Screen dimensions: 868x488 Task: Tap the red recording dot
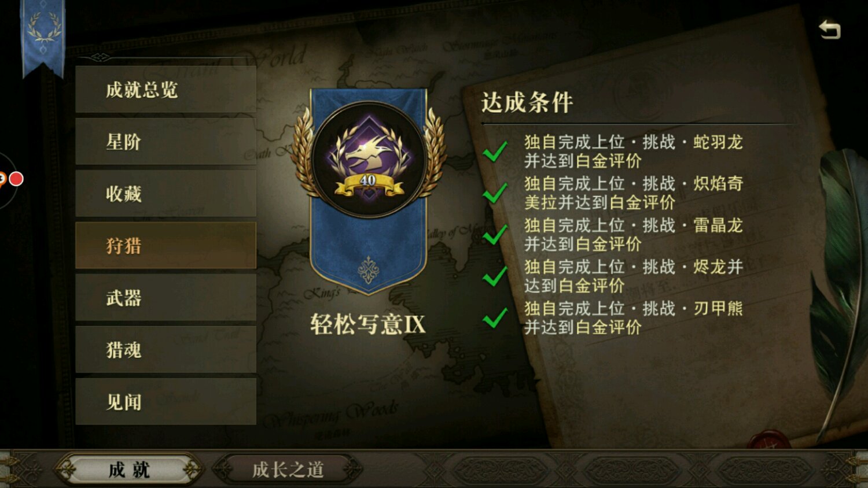pos(16,179)
